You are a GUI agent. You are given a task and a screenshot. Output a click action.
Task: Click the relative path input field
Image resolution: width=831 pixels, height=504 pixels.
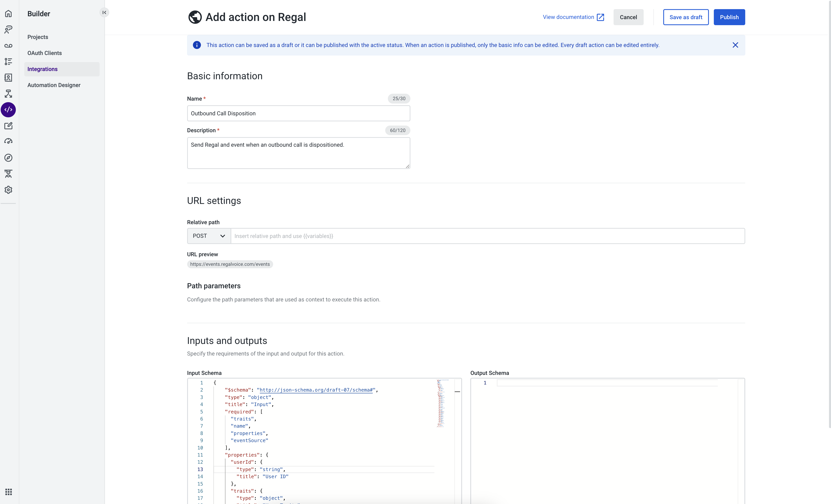coord(488,236)
